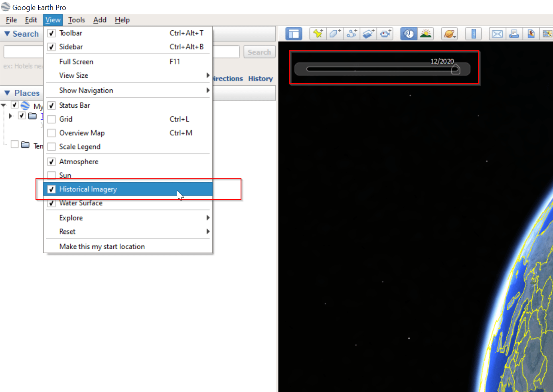553x392 pixels.
Task: Open the Help menu
Action: [122, 20]
